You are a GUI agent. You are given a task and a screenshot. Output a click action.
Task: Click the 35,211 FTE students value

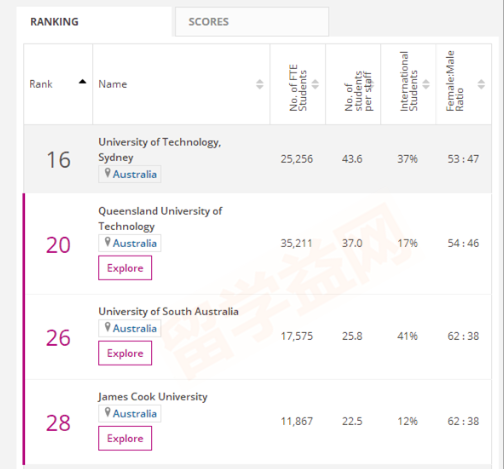[297, 243]
